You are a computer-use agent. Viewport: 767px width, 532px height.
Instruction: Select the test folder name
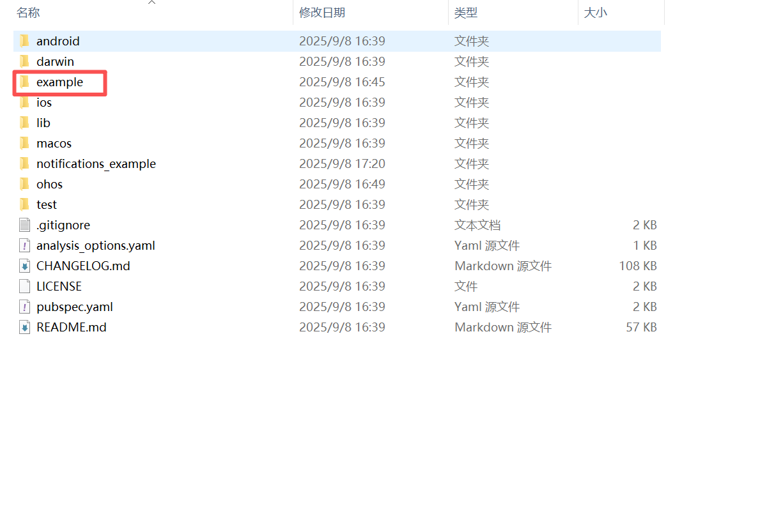click(47, 204)
